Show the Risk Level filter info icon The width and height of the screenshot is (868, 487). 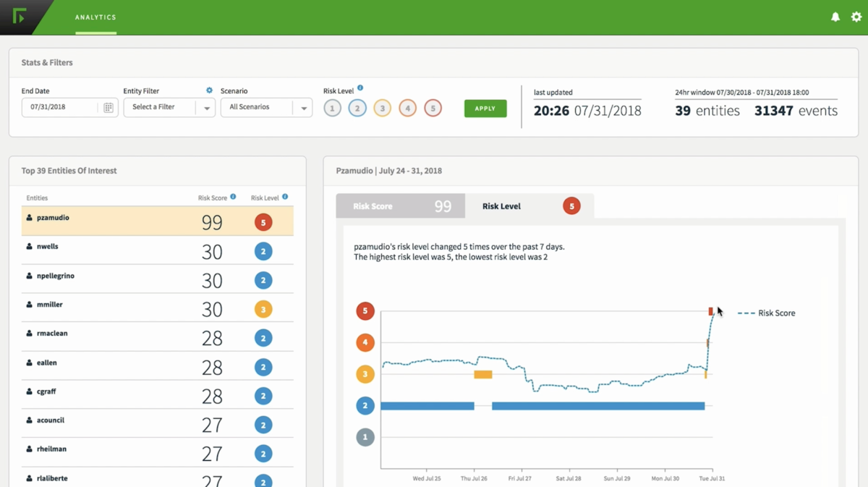tap(360, 88)
